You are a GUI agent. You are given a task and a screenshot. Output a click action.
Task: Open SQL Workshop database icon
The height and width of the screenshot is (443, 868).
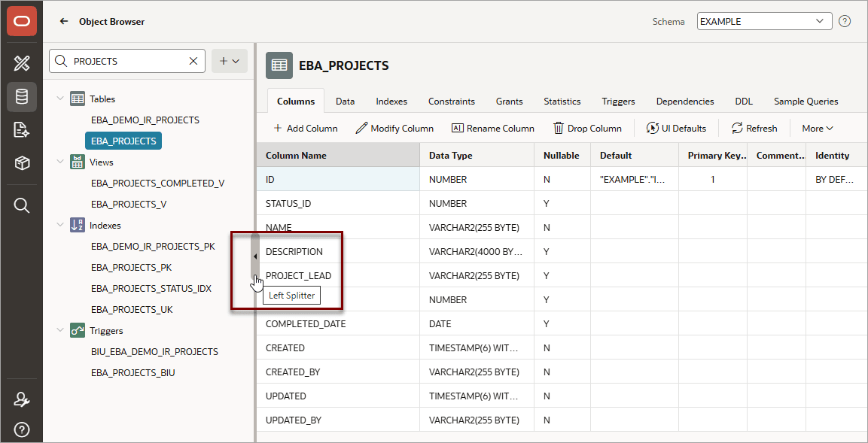coord(22,97)
